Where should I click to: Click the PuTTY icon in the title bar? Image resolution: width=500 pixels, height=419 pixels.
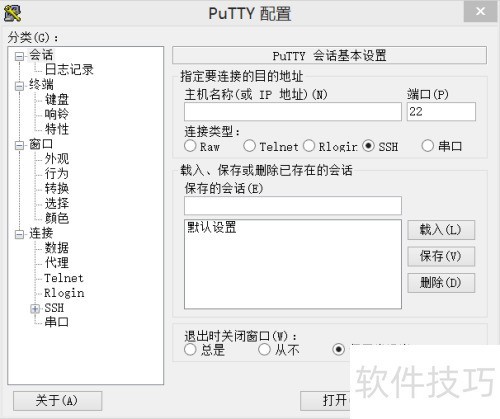click(x=12, y=13)
